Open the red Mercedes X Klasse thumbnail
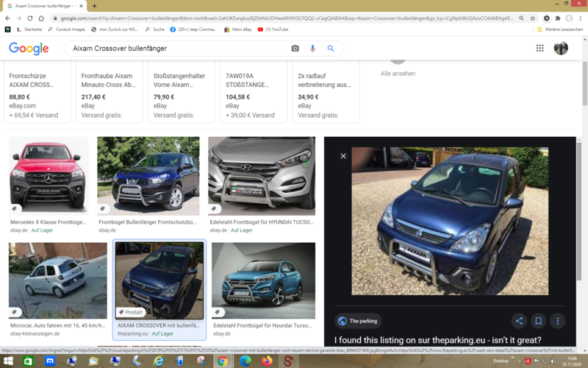 click(49, 176)
